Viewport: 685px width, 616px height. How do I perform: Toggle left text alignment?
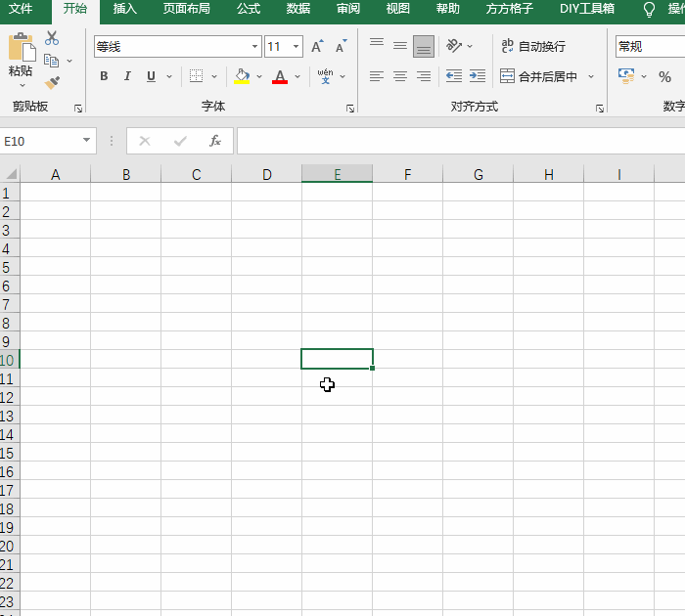[377, 76]
